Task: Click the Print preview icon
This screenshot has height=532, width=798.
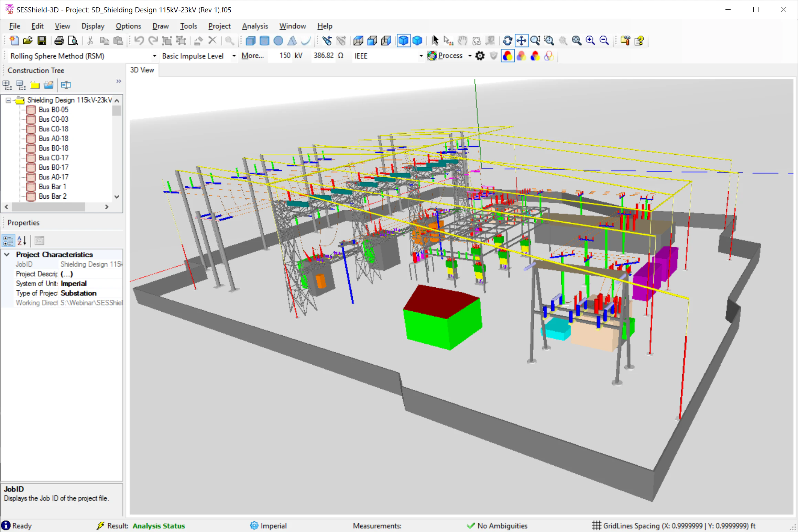Action: (73, 40)
